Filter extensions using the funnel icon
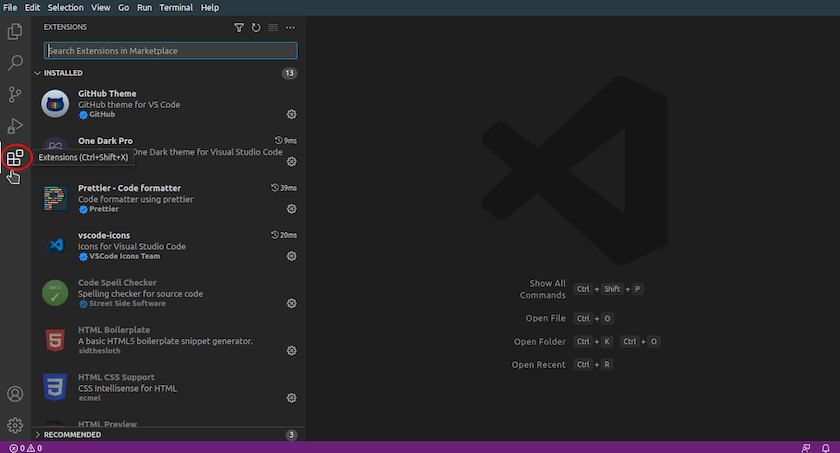This screenshot has height=453, width=840. 238,28
